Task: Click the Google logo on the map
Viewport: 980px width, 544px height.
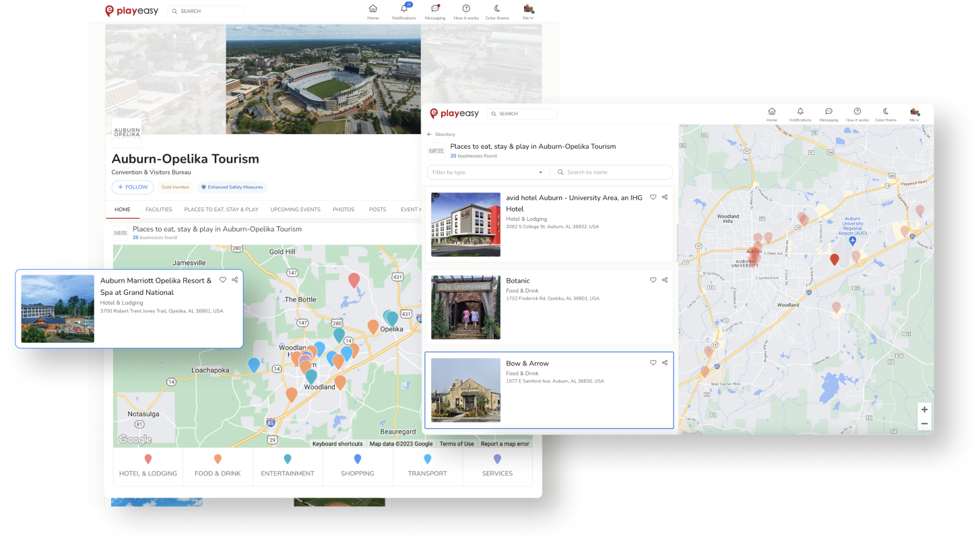Action: [x=135, y=440]
